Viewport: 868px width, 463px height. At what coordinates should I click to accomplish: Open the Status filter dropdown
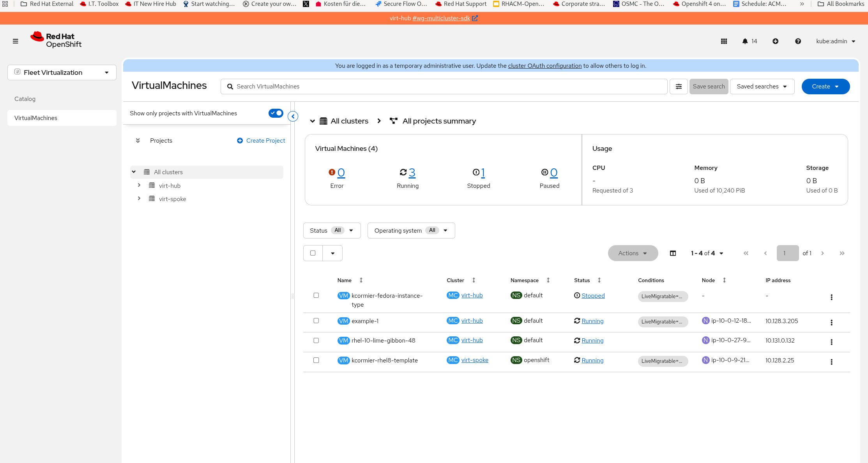(332, 230)
